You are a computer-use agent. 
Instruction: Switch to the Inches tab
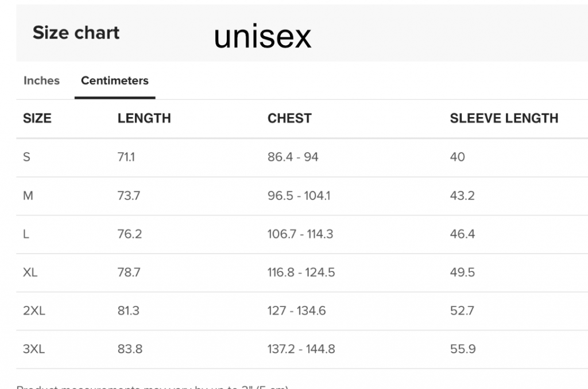[41, 81]
